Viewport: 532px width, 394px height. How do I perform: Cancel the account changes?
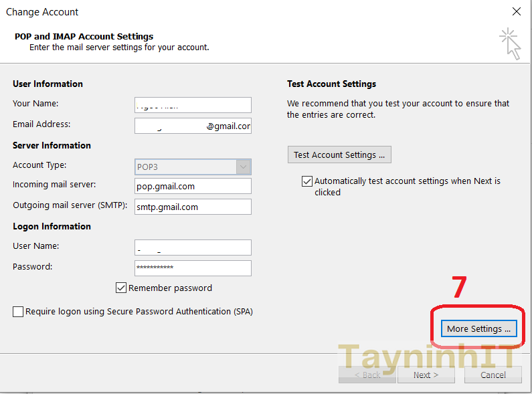(493, 375)
